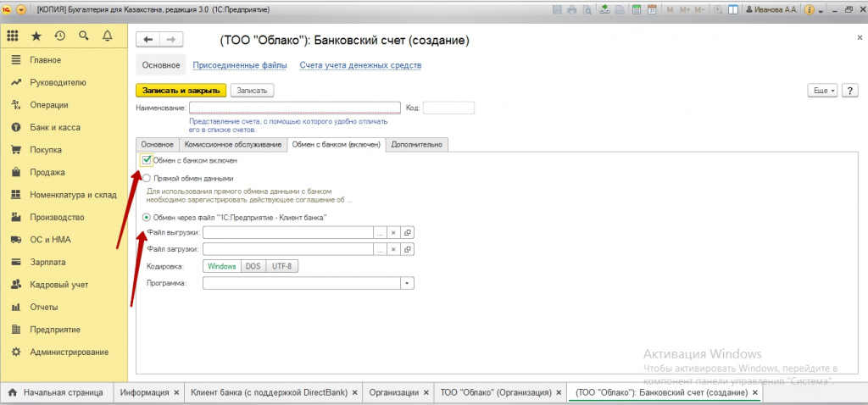Open the main menu orange dropdown icon
Screen dimensions: 868x405
click(21, 9)
